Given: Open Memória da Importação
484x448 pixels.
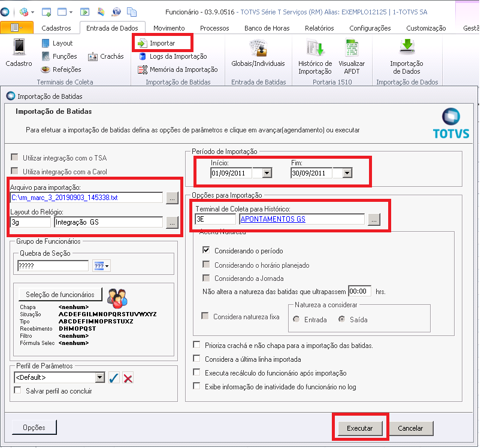Looking at the screenshot, I should point(178,69).
